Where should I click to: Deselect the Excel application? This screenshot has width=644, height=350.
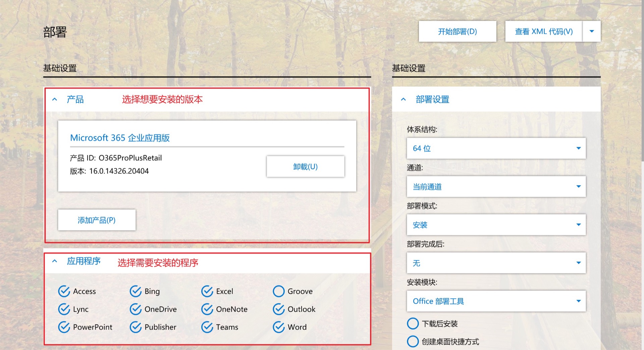tap(207, 291)
